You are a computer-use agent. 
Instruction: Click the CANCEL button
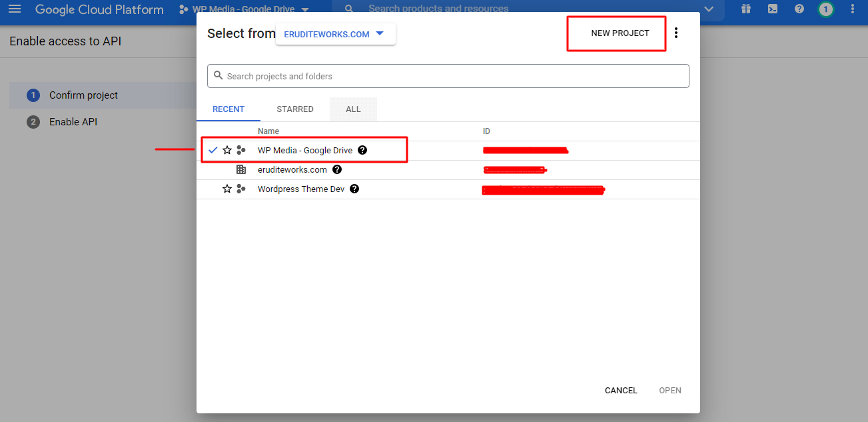tap(621, 391)
